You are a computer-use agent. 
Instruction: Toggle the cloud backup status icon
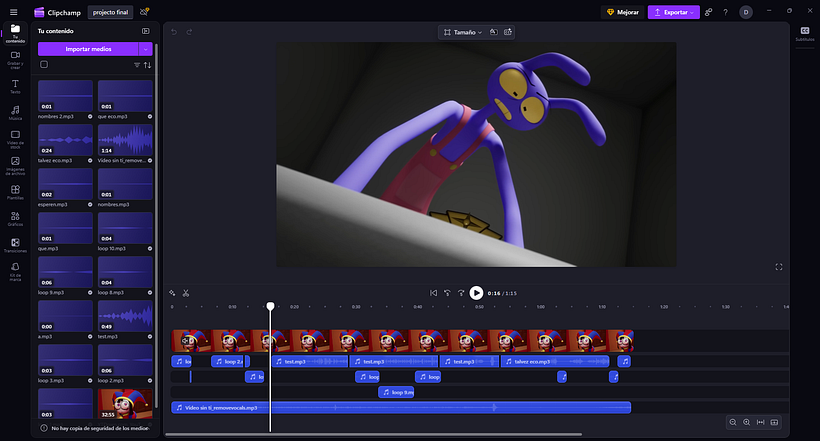pos(146,12)
